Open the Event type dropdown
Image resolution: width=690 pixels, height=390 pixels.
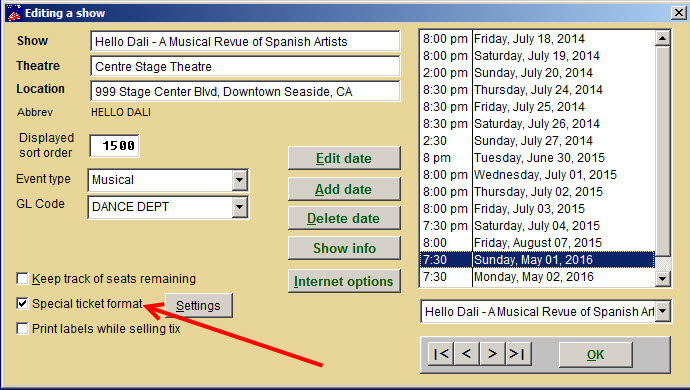point(239,180)
